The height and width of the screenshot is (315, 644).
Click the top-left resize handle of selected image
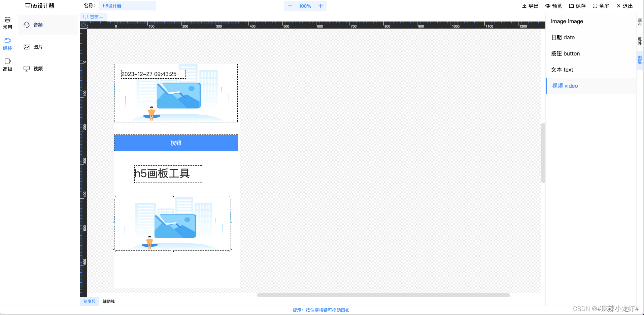pos(114,197)
